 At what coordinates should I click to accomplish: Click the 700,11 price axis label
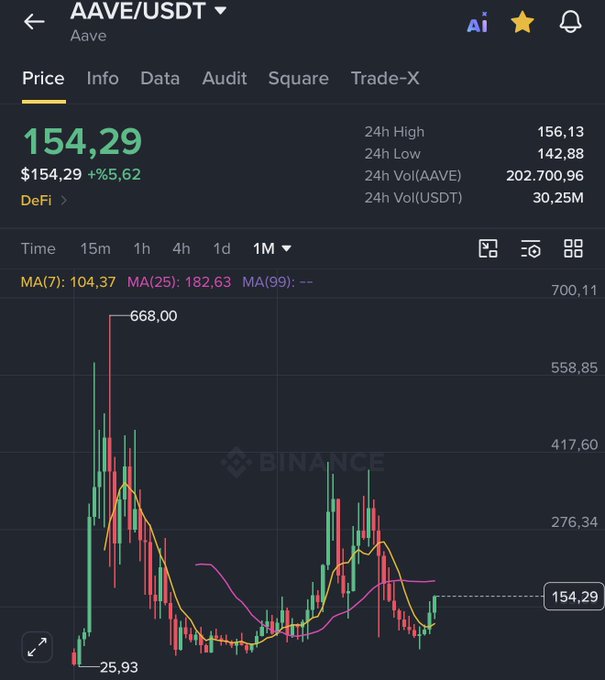[x=574, y=290]
